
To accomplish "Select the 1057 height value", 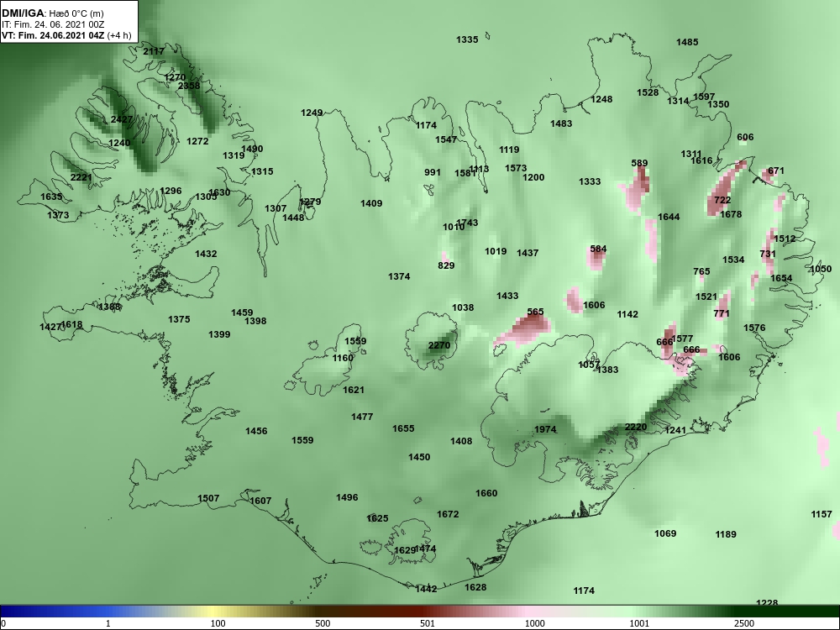I will [589, 365].
